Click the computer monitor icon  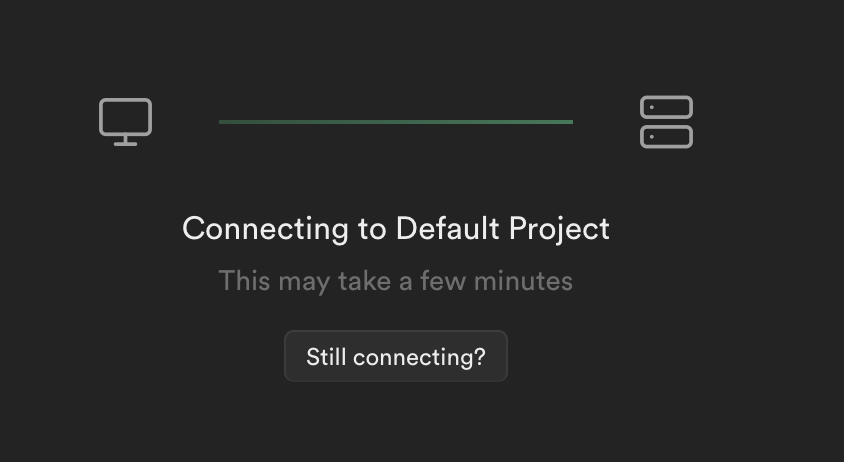point(125,122)
